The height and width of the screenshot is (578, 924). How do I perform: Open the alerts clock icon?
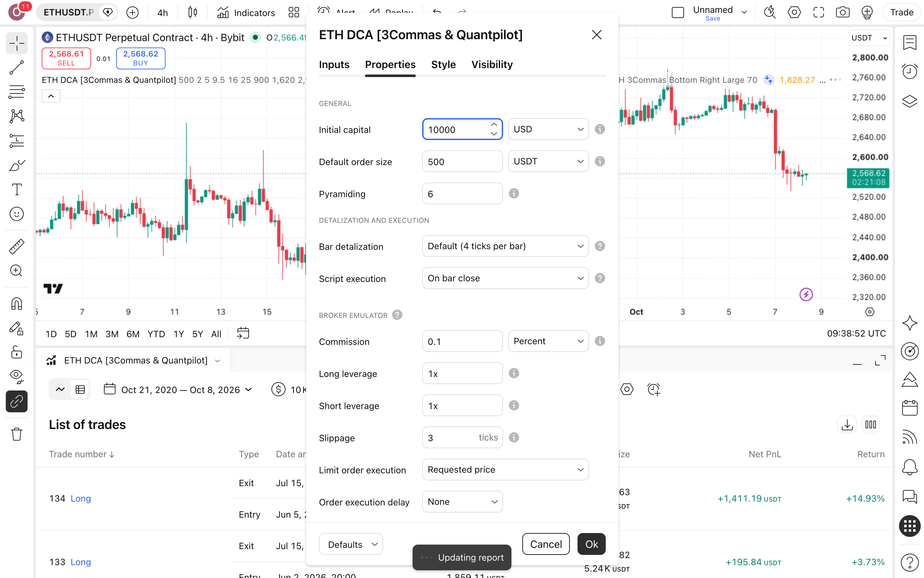[x=910, y=72]
